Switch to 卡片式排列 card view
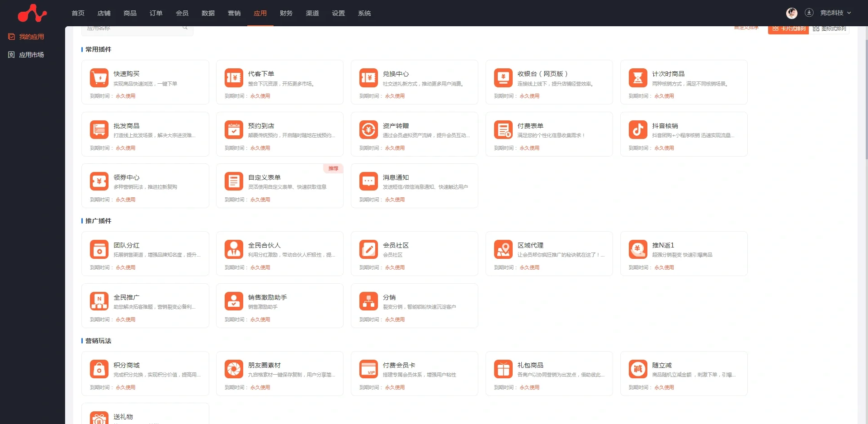The width and height of the screenshot is (868, 424). coord(788,29)
